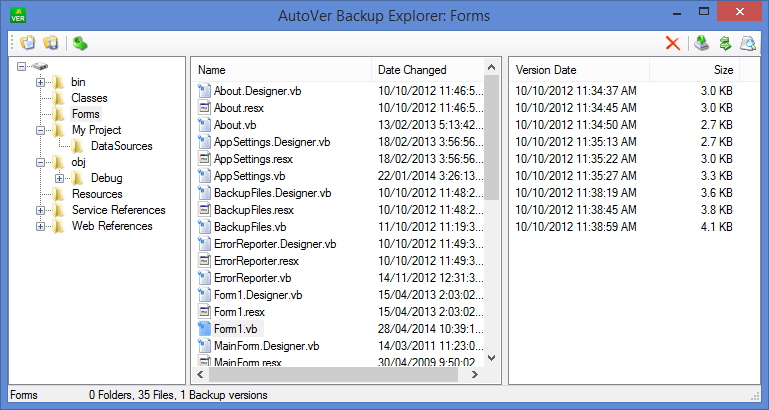The image size is (769, 410).
Task: Click the first document copy toolbar icon
Action: pos(28,43)
